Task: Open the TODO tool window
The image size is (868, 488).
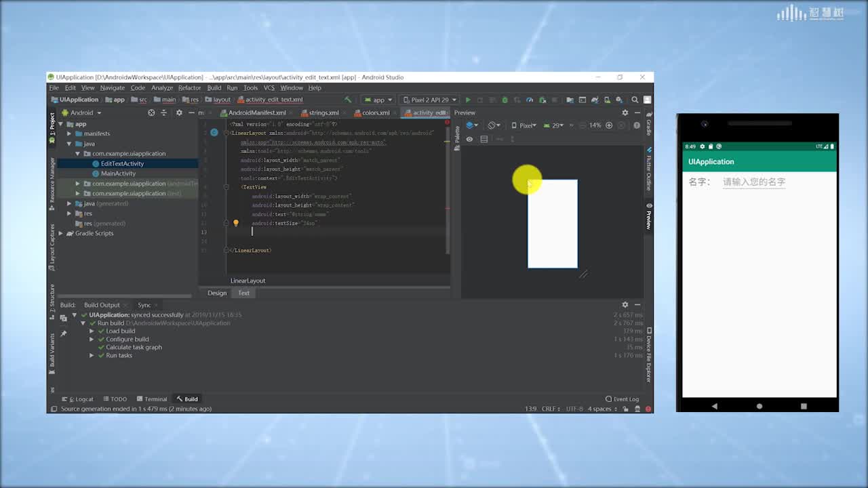Action: tap(115, 399)
